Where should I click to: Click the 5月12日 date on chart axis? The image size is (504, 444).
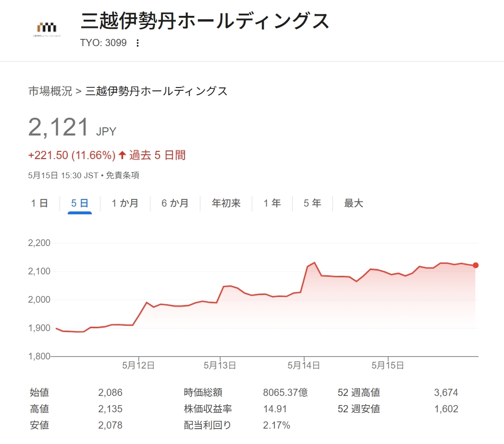[138, 366]
